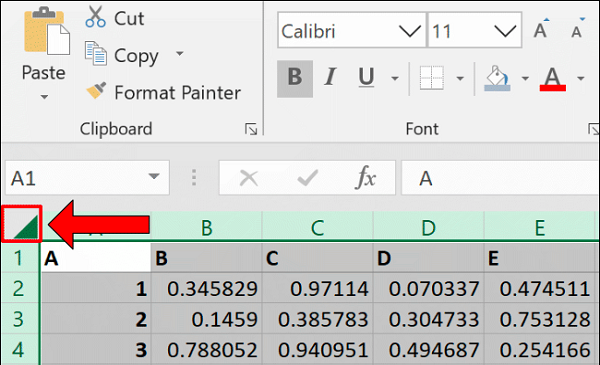The image size is (600, 365).
Task: Select row 3 header
Action: (19, 318)
